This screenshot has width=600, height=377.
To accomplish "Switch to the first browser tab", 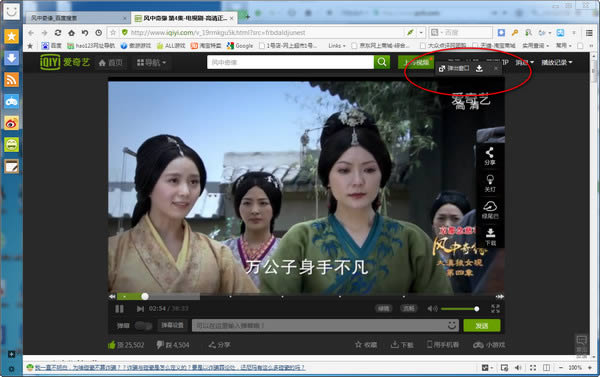I will [x=77, y=18].
